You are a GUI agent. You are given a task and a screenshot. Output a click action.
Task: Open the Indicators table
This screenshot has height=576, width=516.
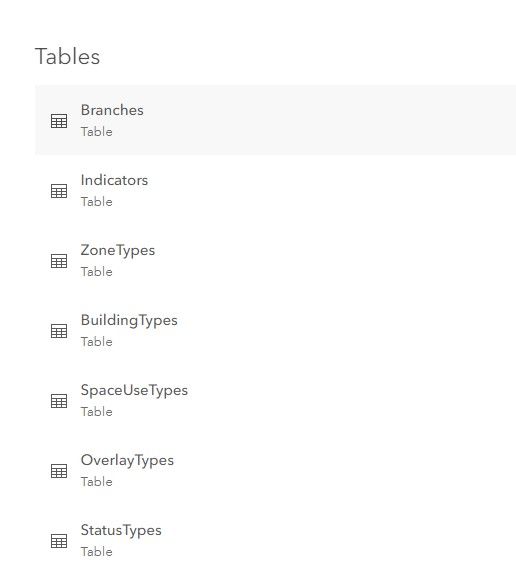[x=114, y=180]
